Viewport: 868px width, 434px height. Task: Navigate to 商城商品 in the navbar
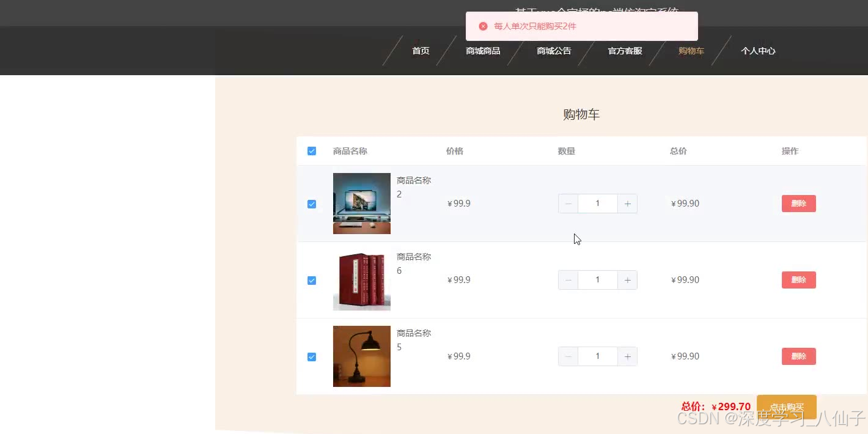tap(482, 51)
